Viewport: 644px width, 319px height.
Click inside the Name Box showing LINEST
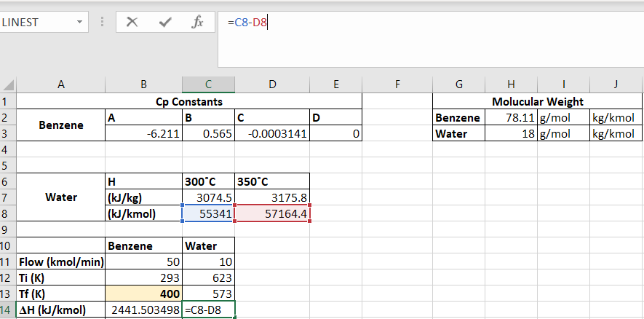(36, 23)
